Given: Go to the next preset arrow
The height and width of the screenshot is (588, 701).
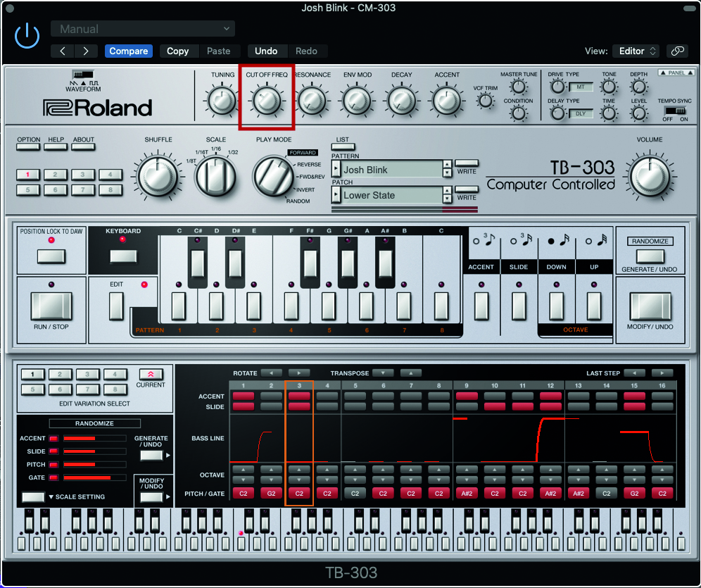Looking at the screenshot, I should click(x=86, y=51).
